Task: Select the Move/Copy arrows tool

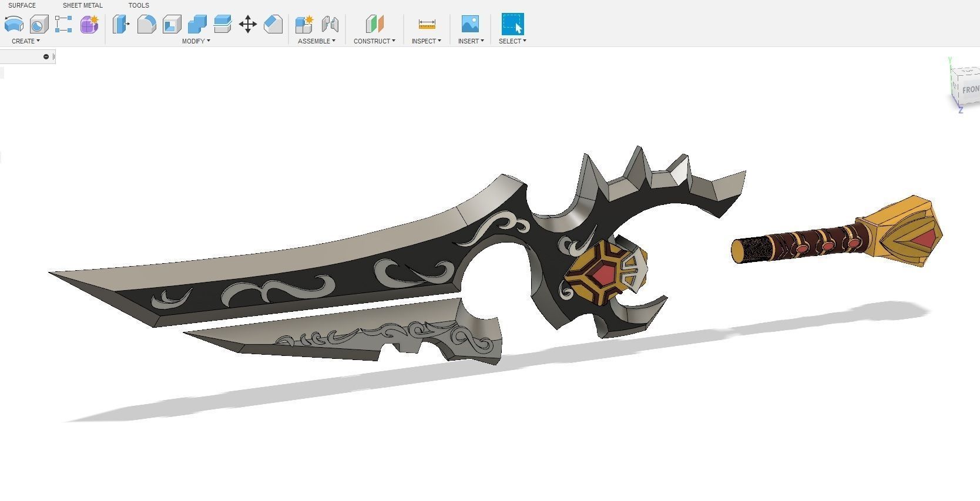Action: [248, 24]
